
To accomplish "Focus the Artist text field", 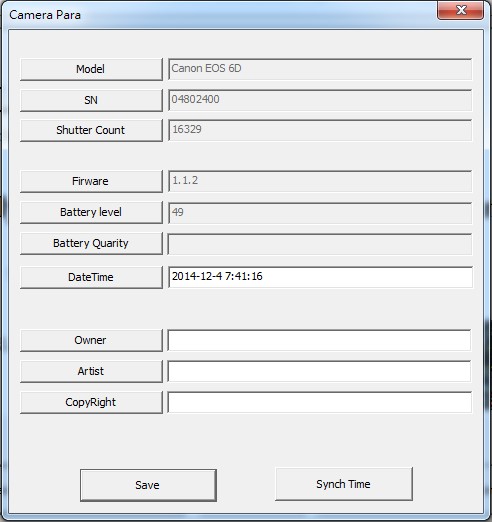I will tap(319, 371).
